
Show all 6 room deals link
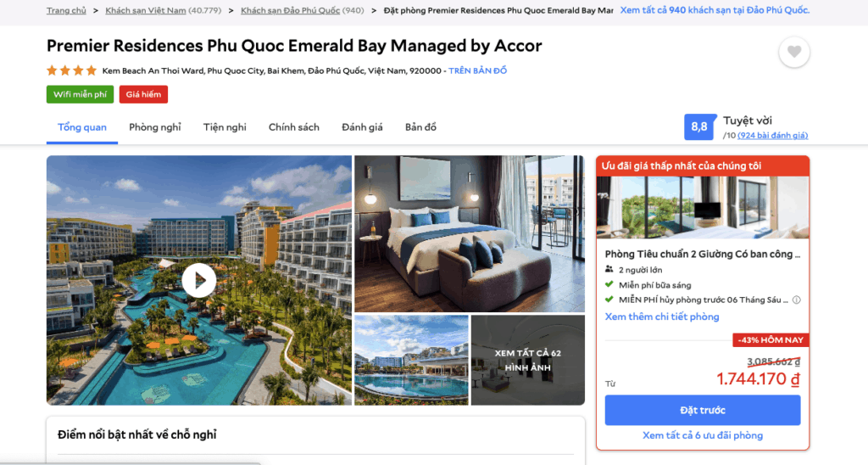tap(703, 435)
